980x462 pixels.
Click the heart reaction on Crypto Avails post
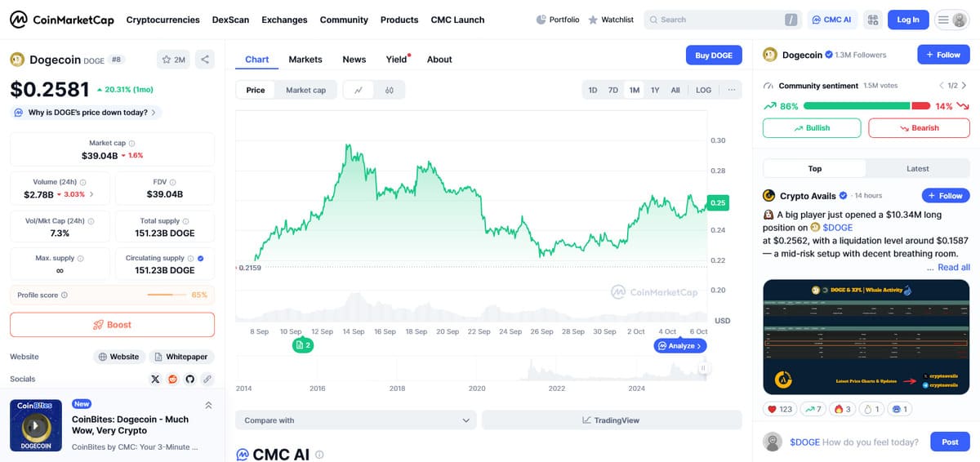coord(780,409)
